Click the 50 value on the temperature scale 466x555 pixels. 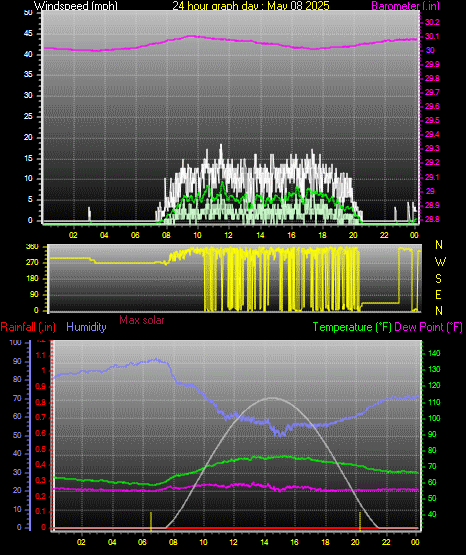coord(432,498)
